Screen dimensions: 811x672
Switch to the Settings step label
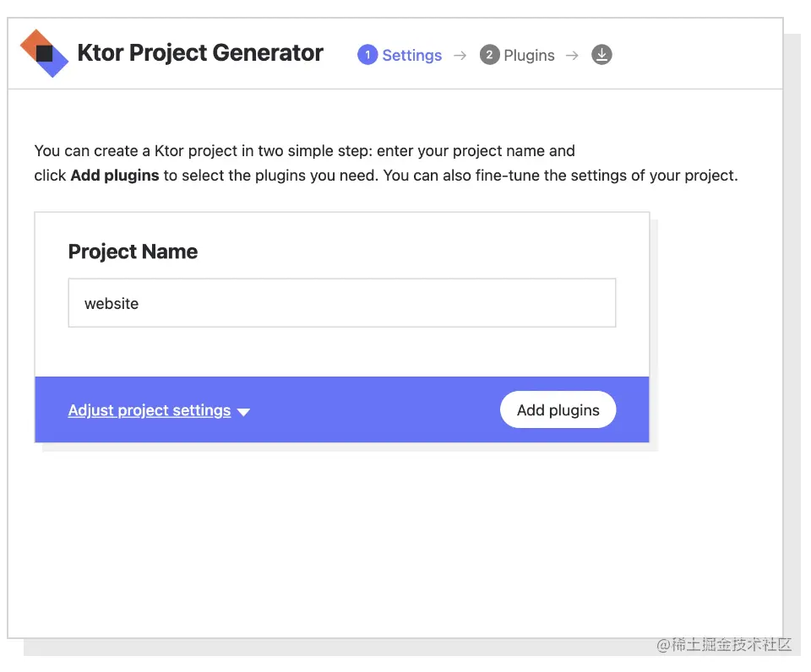[411, 56]
